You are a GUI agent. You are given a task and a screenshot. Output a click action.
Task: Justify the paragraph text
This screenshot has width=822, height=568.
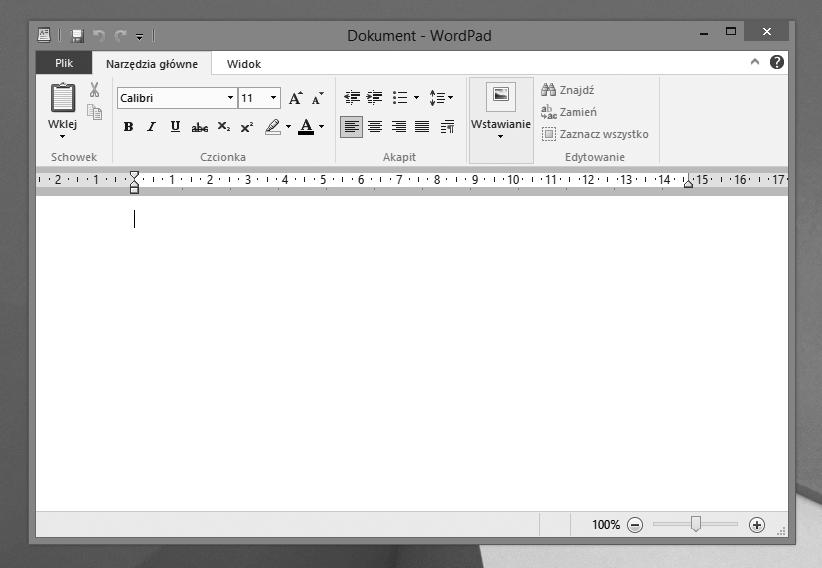coord(422,126)
